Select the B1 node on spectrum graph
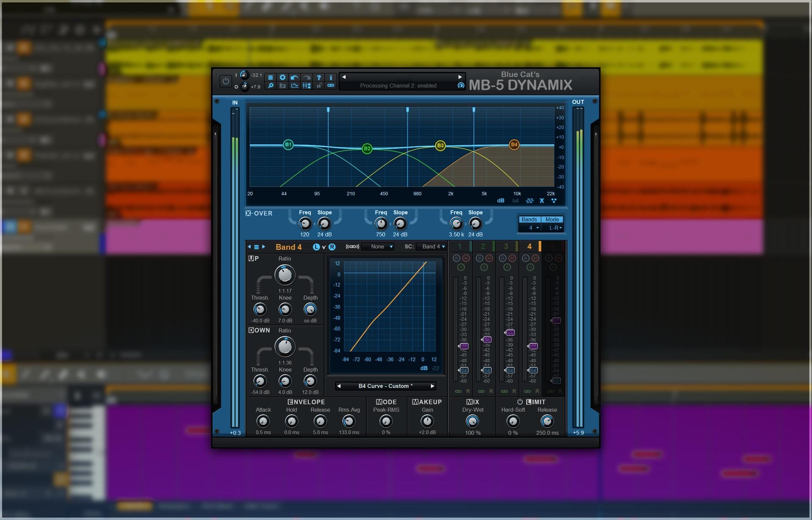 [288, 145]
